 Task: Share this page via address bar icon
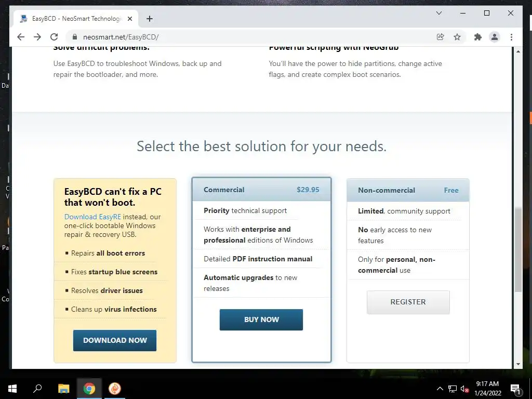pos(441,37)
